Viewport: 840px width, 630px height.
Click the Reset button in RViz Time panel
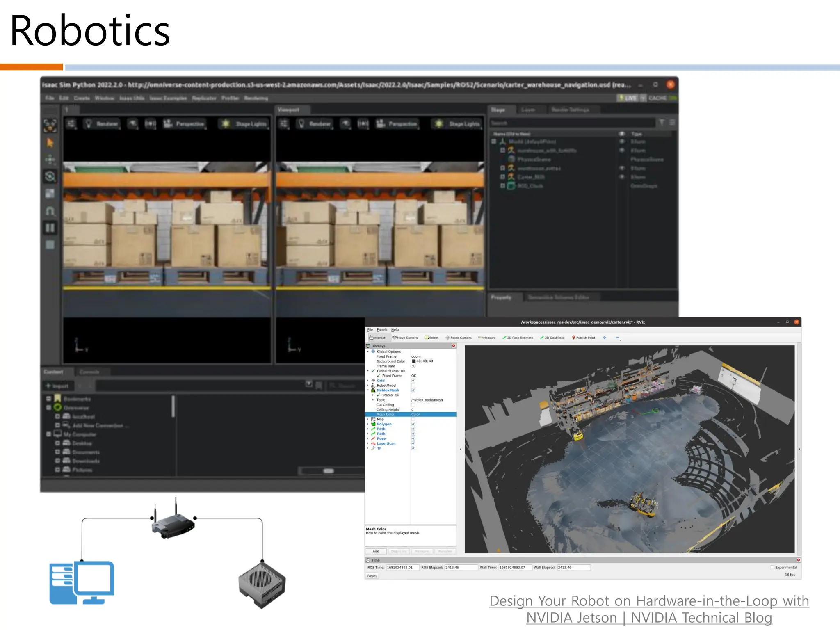click(x=372, y=576)
